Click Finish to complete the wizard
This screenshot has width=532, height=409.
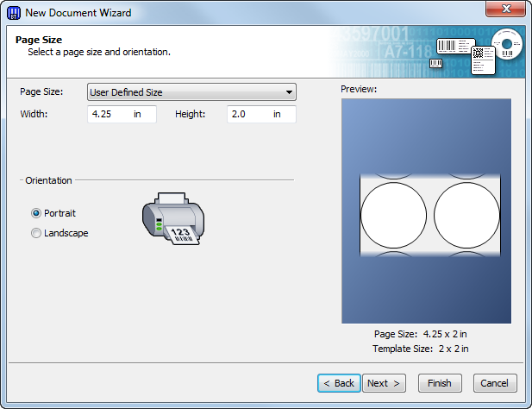point(440,383)
